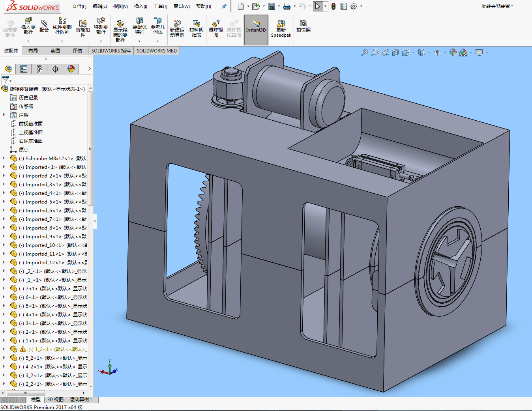
Task: Toggle the pin icon beside the 帮助 menu
Action: [x=224, y=6]
